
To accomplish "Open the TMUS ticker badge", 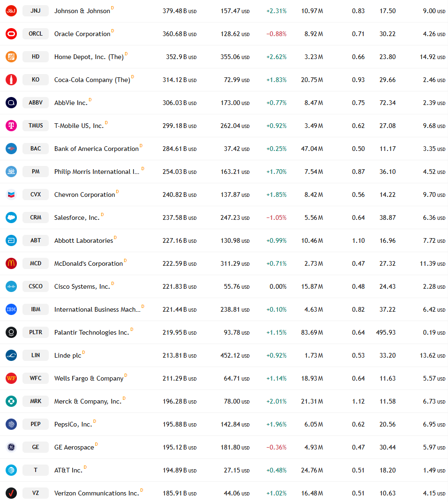I will tap(36, 126).
